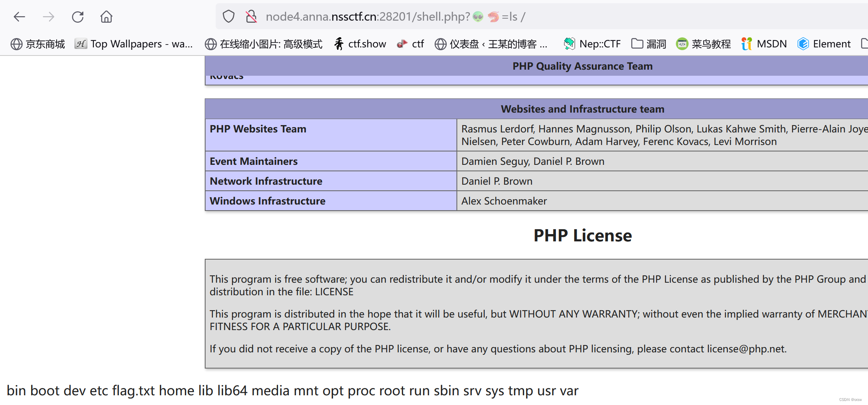Screen dimensions: 868x405
Task: Expand the 漏洞 bookmarks folder
Action: point(648,44)
